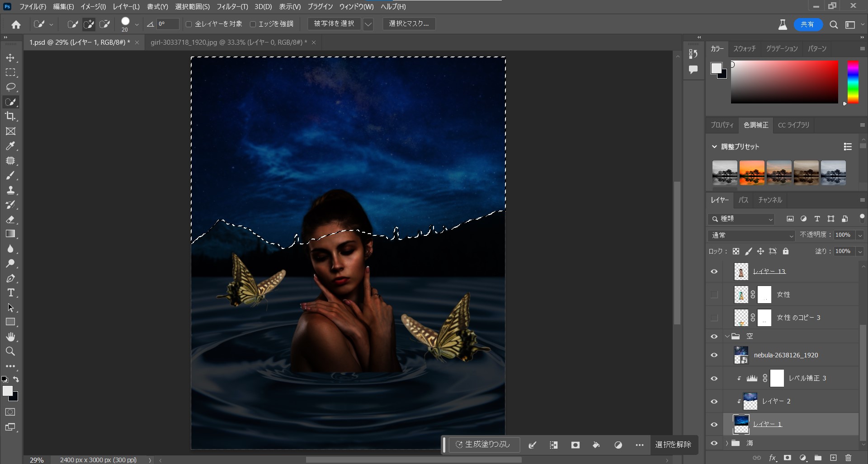Open the 塗り fill dropdown arrow
Screen dimensions: 868x464
coord(860,251)
